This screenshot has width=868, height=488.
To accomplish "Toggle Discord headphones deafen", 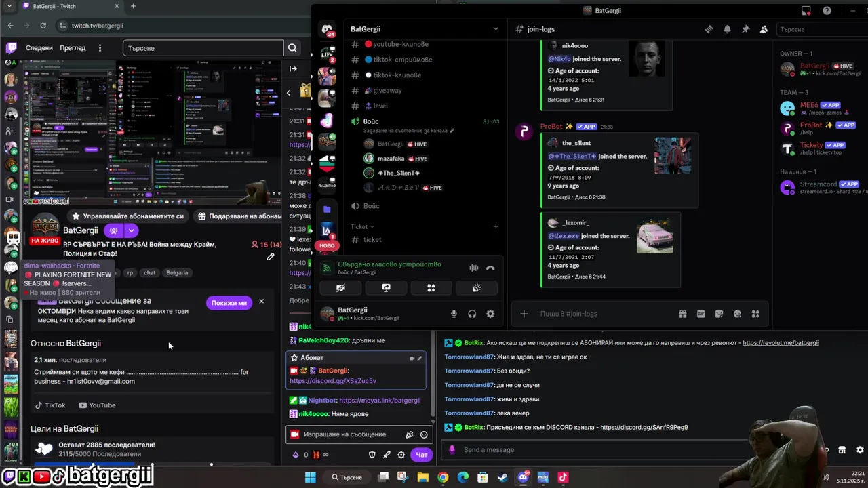I will [x=472, y=314].
